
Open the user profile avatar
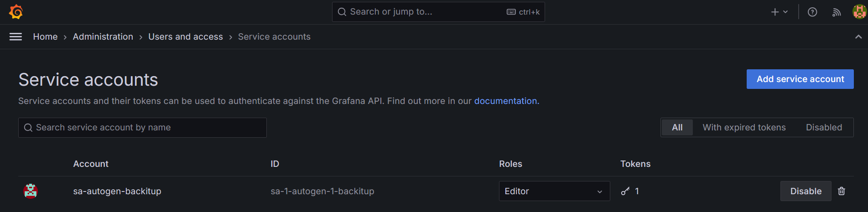[x=859, y=12]
